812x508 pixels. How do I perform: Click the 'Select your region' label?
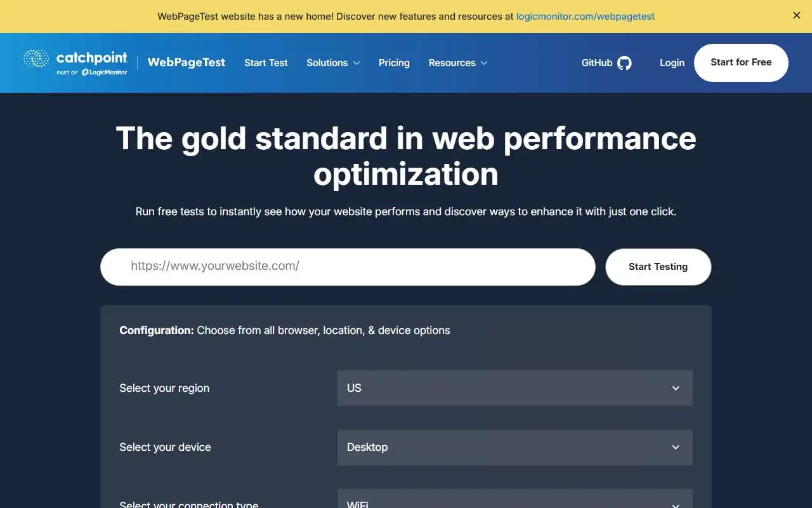coord(164,388)
